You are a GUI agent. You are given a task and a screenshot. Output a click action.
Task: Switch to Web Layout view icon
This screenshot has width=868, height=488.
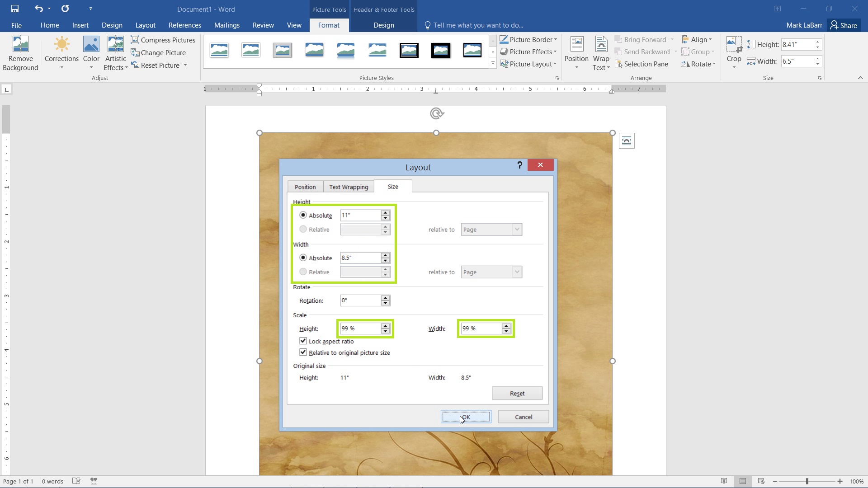tap(761, 481)
